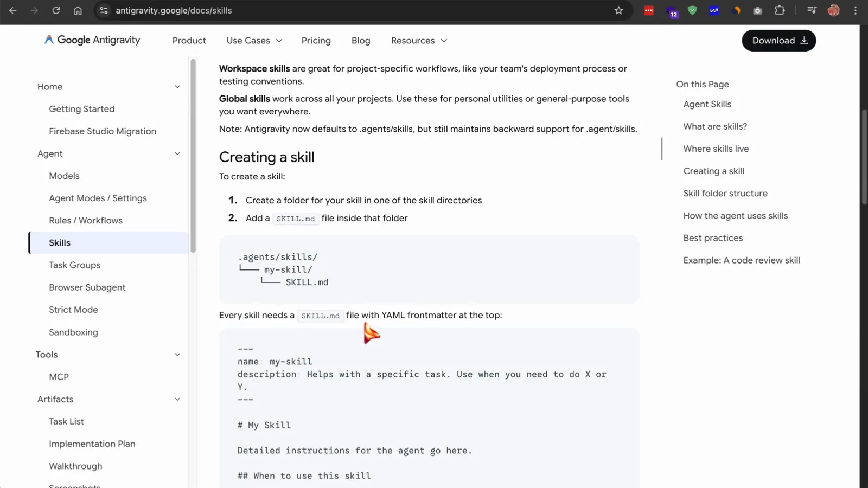Click the Download button
This screenshot has width=868, height=488.
point(778,41)
